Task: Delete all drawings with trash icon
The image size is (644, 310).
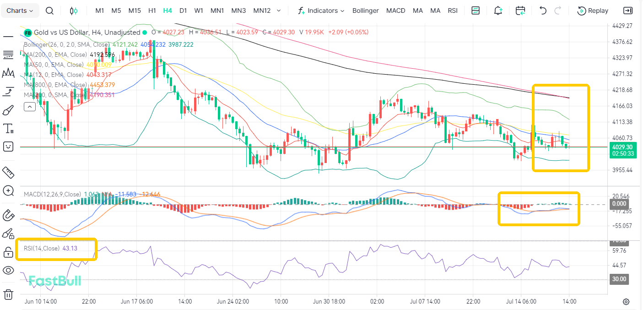Action: click(8, 294)
